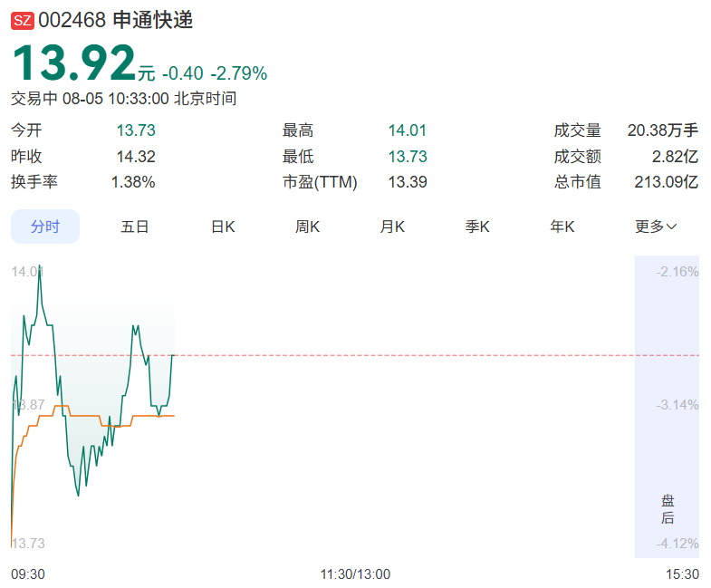
Task: Open the 日K daily candlestick tab
Action: [223, 227]
